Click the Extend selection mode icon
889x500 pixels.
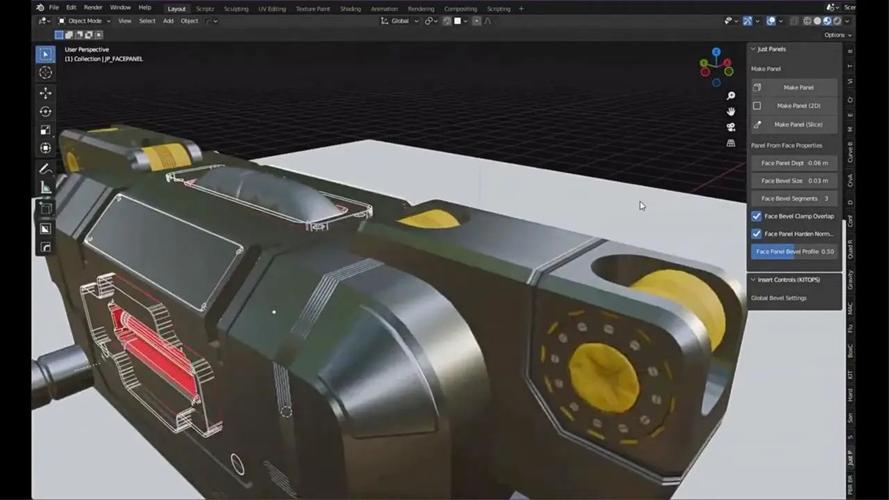69,35
